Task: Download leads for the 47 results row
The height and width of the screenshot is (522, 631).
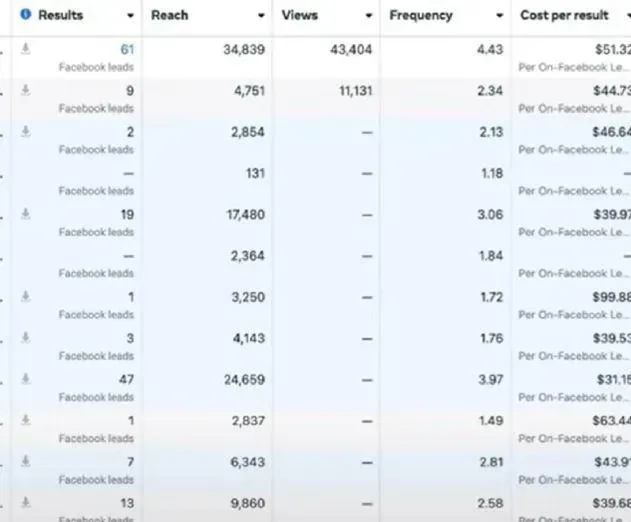Action: click(x=26, y=379)
